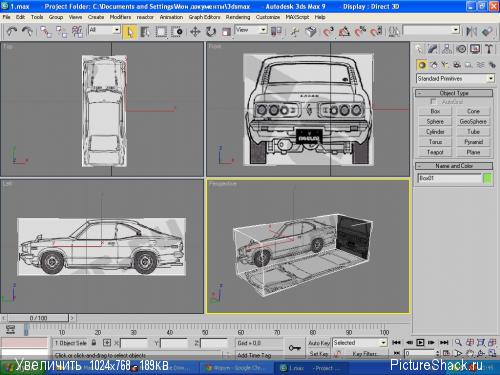Open the Customize menu

pos(268,17)
